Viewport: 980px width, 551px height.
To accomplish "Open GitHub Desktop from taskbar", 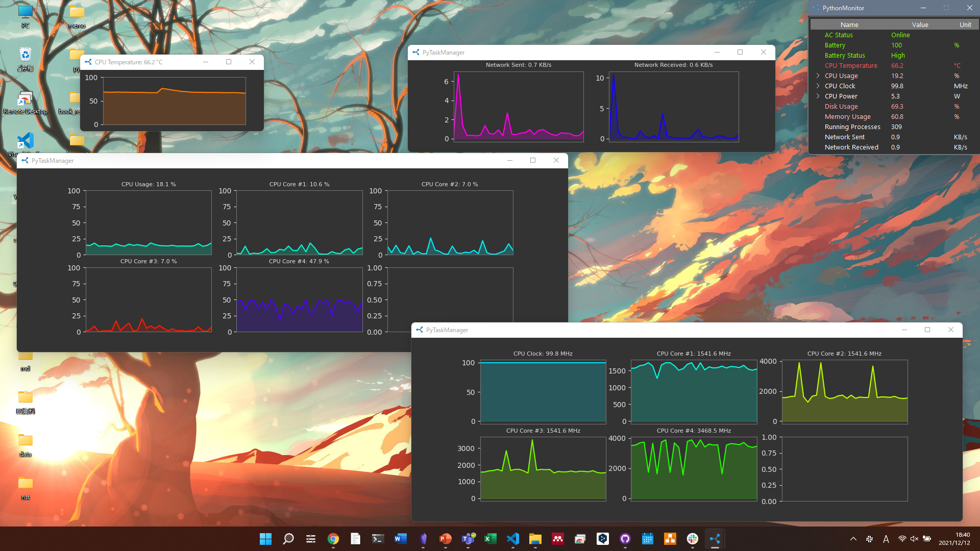I will coord(625,539).
